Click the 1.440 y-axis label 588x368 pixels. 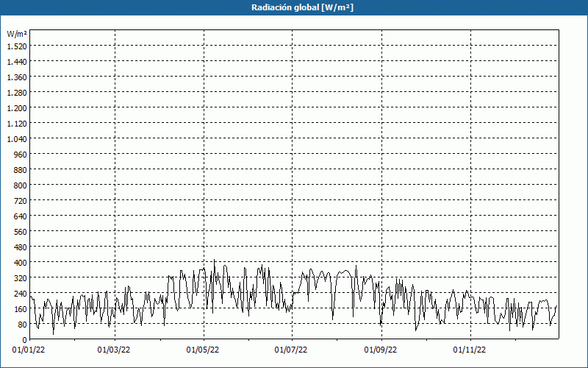17,62
